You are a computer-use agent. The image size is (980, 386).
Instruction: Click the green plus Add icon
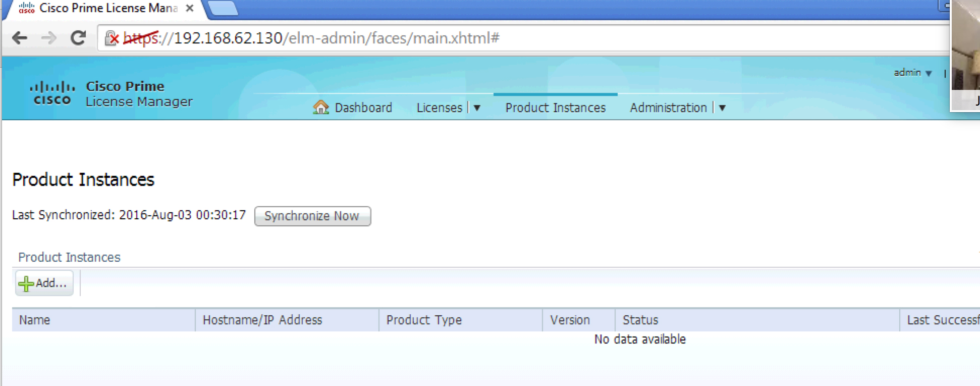click(x=26, y=283)
